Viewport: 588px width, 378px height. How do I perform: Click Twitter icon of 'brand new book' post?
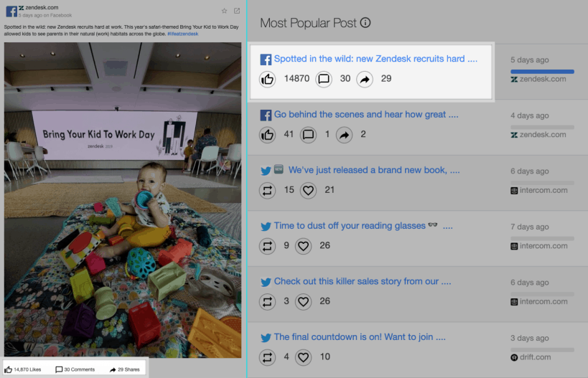pos(266,171)
